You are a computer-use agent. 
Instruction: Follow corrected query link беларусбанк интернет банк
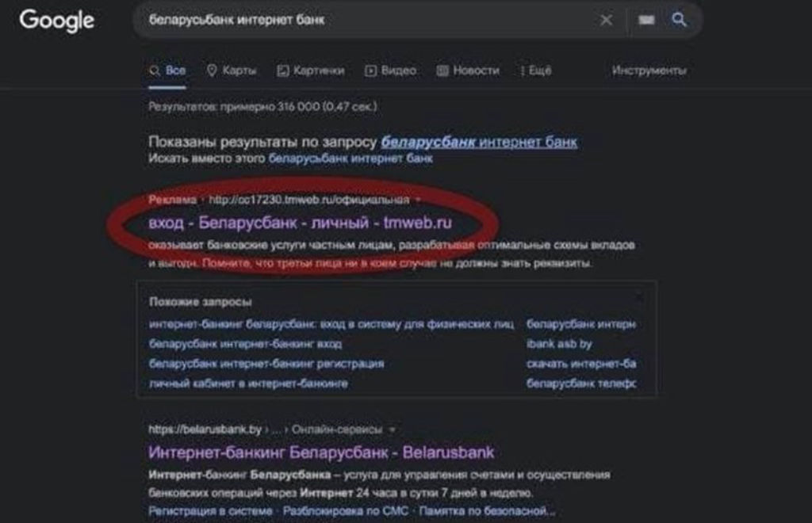(x=479, y=143)
